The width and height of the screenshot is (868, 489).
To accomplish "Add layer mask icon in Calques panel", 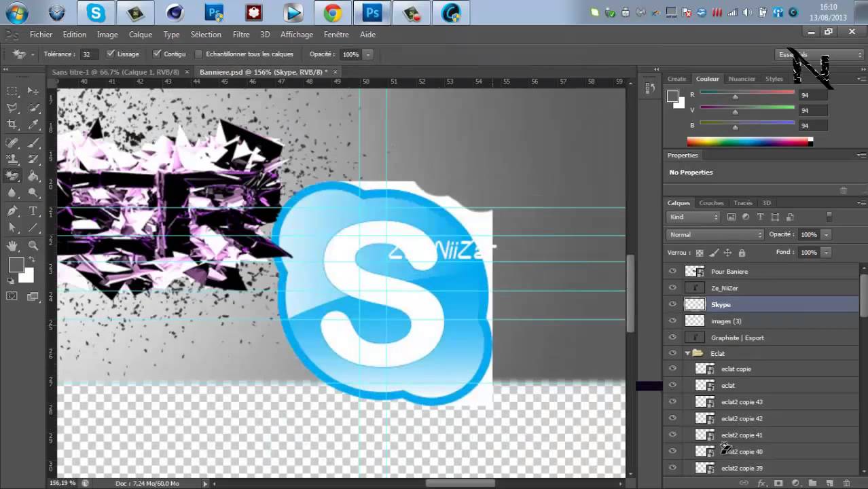I will [778, 483].
